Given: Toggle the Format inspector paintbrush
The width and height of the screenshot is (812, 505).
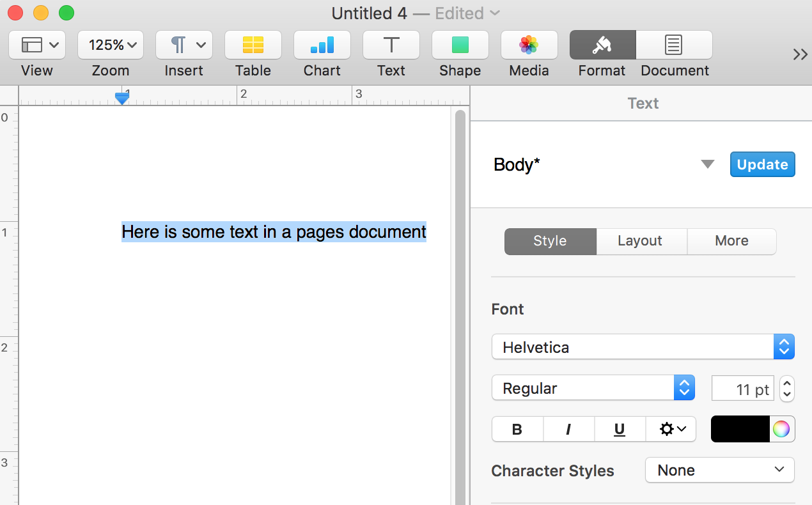Looking at the screenshot, I should pos(602,45).
